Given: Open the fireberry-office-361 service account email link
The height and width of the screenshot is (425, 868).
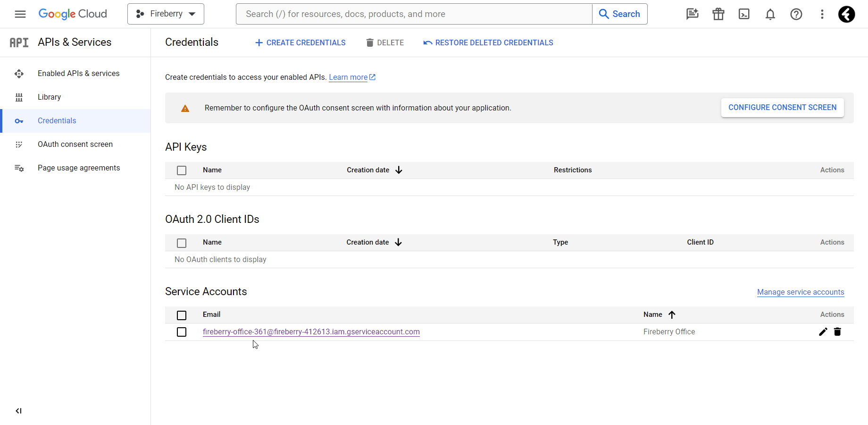Looking at the screenshot, I should [311, 332].
